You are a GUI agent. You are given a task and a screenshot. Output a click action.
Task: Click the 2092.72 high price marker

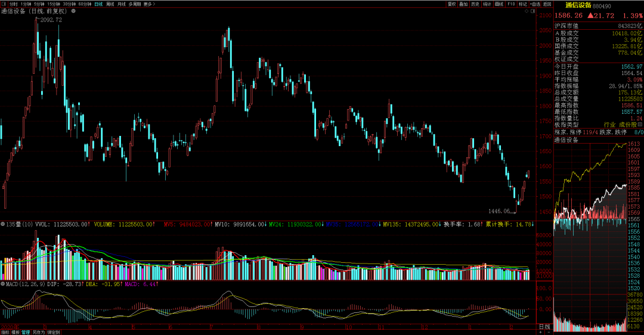(x=51, y=20)
